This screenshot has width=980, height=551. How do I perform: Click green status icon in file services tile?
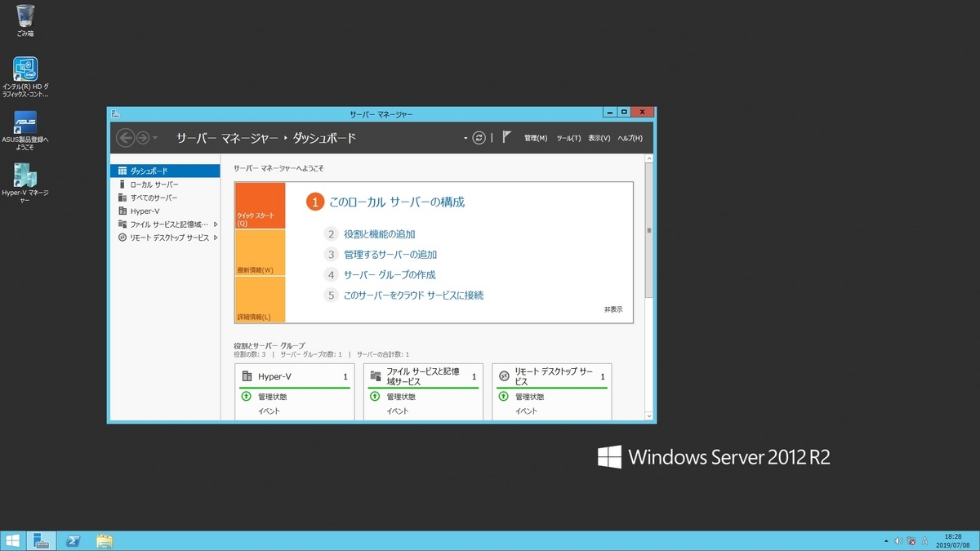point(375,397)
